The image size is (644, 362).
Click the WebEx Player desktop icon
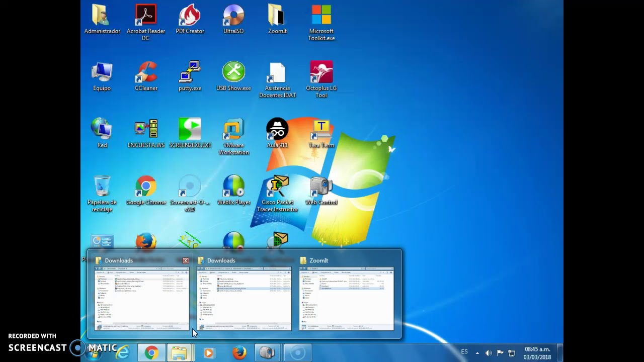click(x=233, y=191)
